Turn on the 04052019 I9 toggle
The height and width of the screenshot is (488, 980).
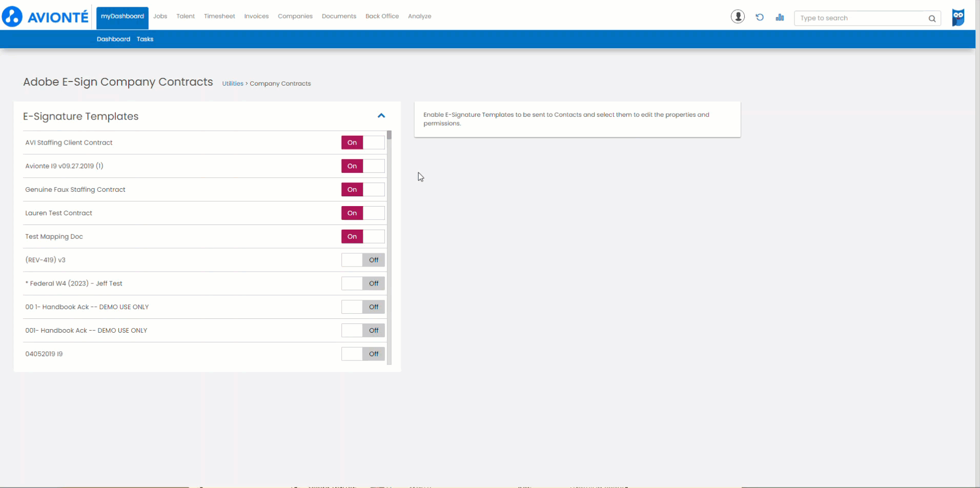[363, 354]
